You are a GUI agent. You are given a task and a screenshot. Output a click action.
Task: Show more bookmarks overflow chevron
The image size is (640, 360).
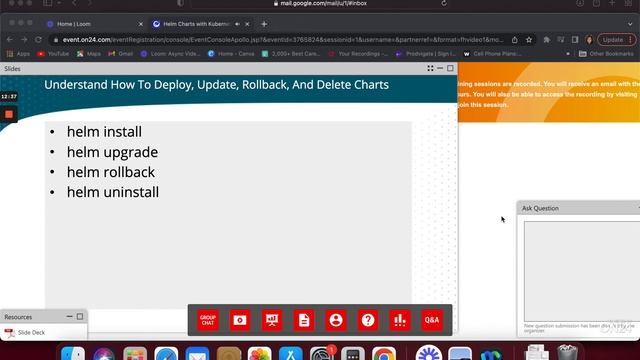coord(568,53)
